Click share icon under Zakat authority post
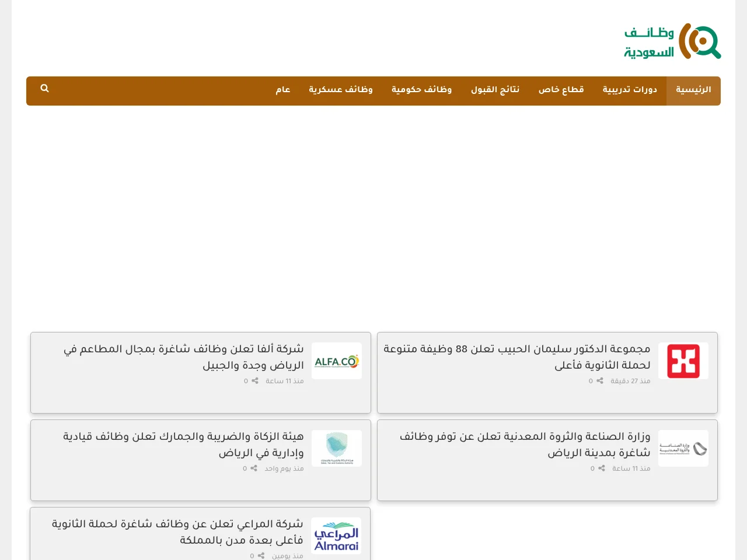This screenshot has width=747, height=560. click(254, 468)
